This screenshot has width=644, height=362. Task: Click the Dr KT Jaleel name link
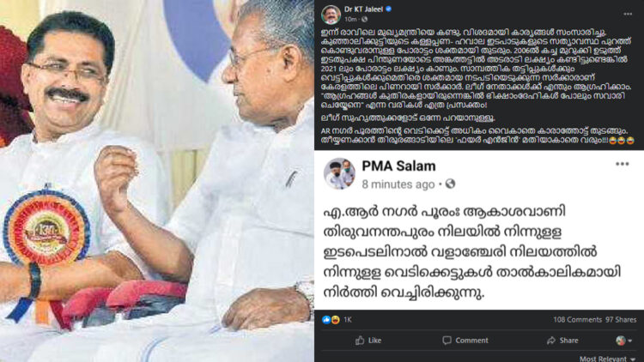[x=363, y=9]
